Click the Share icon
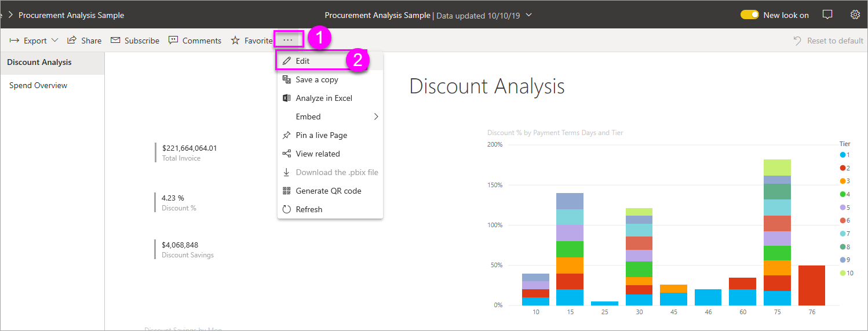The image size is (868, 331). pyautogui.click(x=72, y=41)
